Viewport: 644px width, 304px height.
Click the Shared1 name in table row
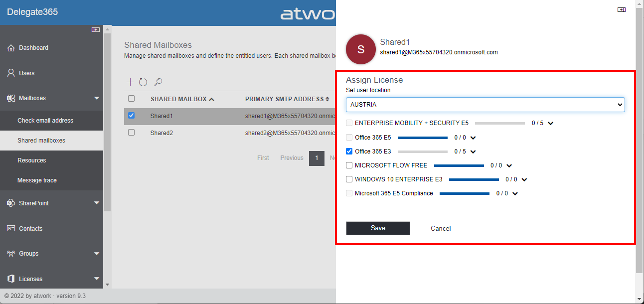pos(161,116)
